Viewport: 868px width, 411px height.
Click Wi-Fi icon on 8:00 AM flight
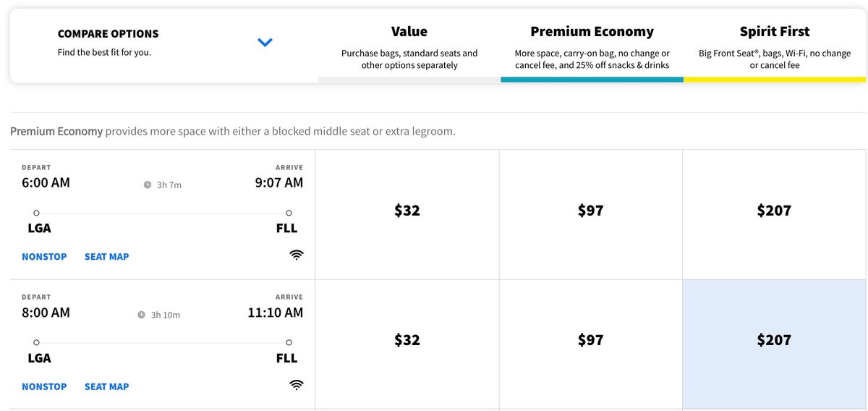pos(296,385)
